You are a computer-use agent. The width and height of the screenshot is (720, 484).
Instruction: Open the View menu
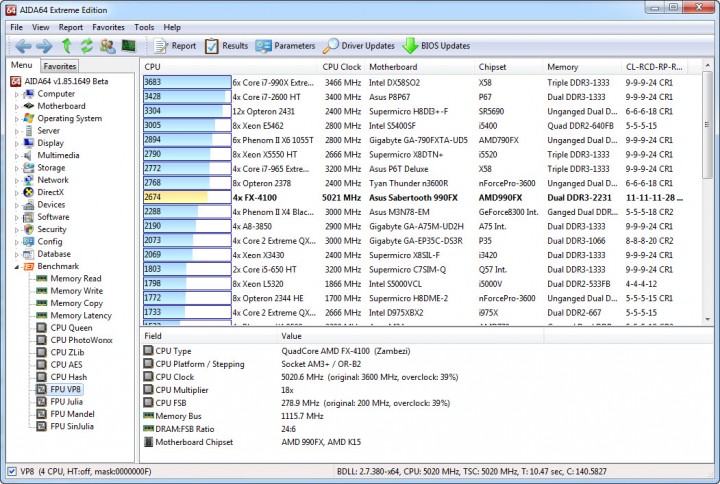[x=40, y=28]
